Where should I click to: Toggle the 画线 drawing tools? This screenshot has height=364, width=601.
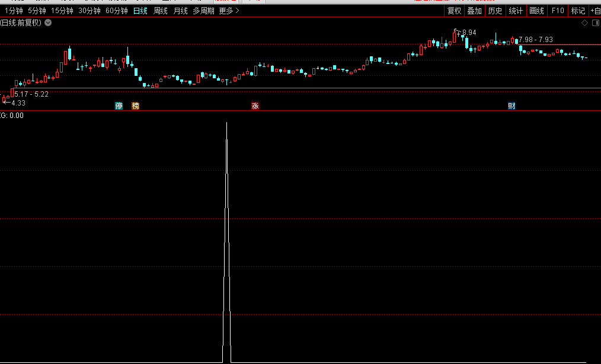tap(536, 11)
